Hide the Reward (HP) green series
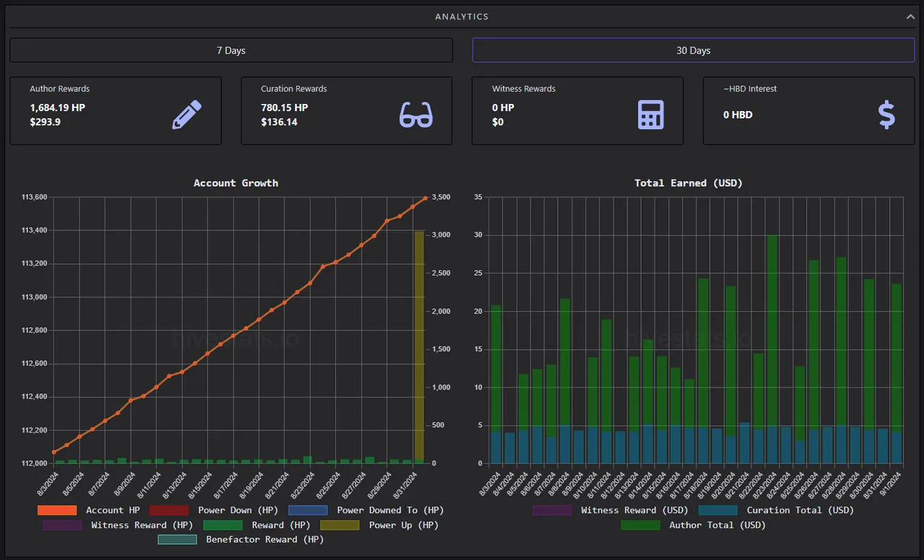 pos(257,525)
